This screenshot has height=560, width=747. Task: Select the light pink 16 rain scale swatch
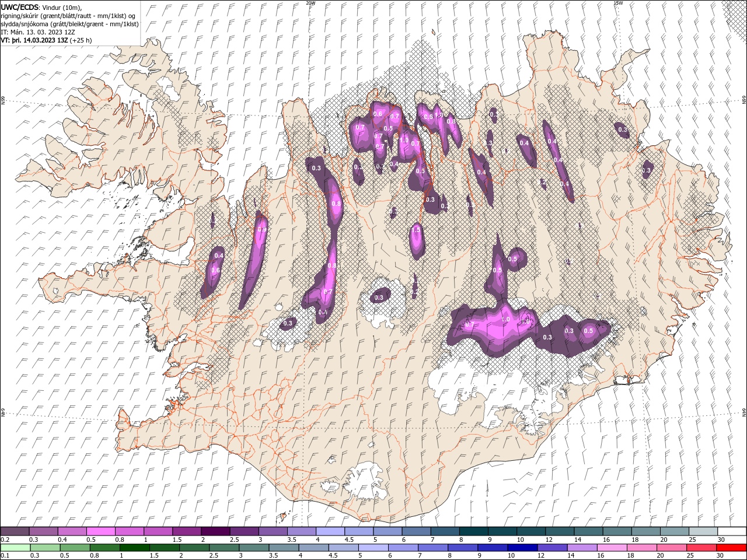click(x=612, y=548)
